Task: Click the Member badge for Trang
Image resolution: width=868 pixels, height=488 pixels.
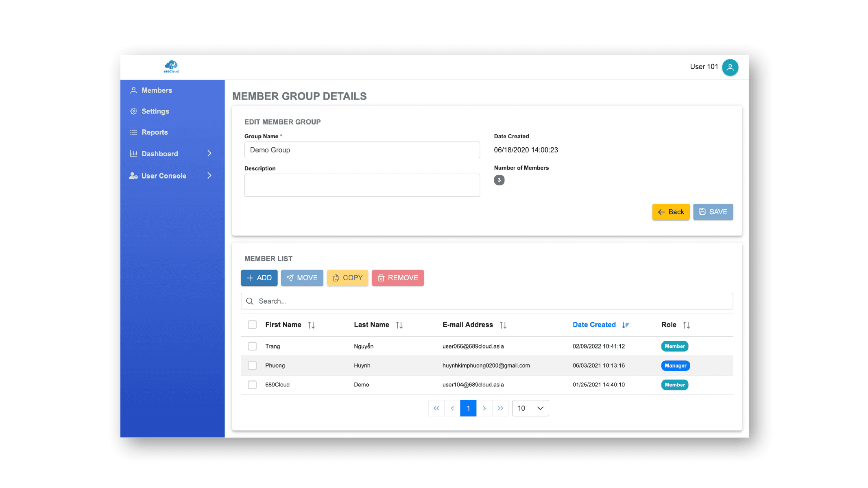Action: pos(675,346)
